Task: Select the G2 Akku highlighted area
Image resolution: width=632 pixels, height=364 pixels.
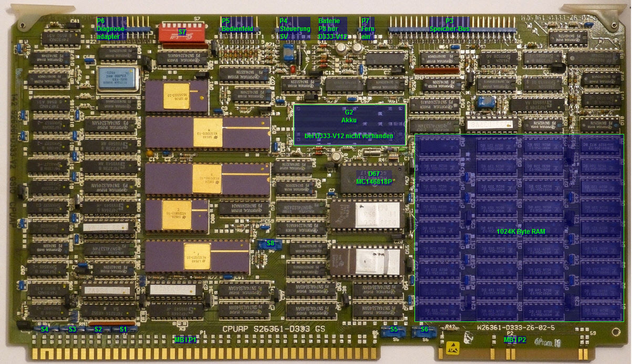Action: (349, 124)
